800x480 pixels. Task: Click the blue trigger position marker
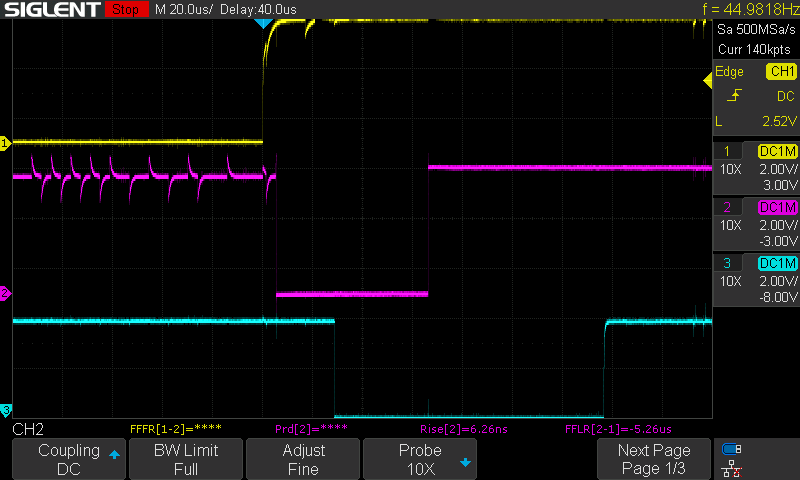point(263,23)
